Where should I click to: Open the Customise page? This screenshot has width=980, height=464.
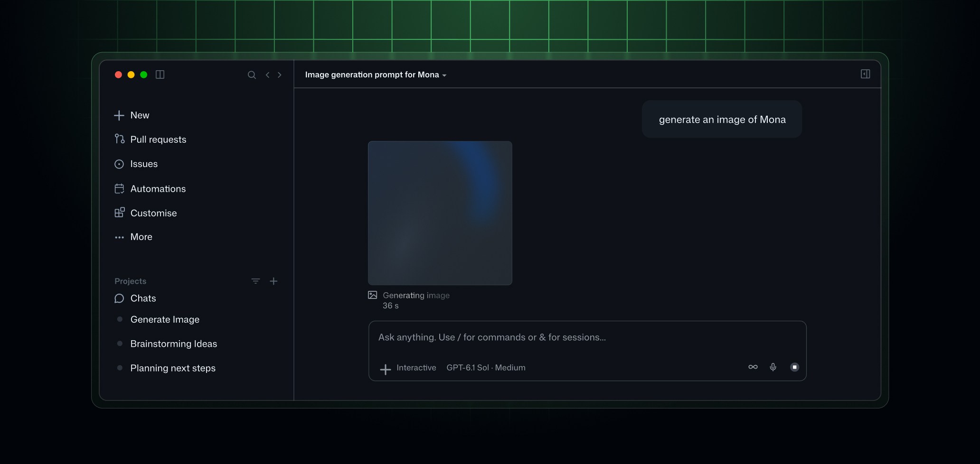[x=146, y=213]
